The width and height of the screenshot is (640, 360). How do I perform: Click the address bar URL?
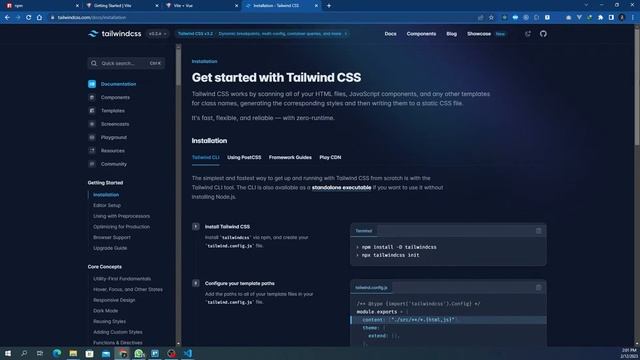click(x=91, y=18)
